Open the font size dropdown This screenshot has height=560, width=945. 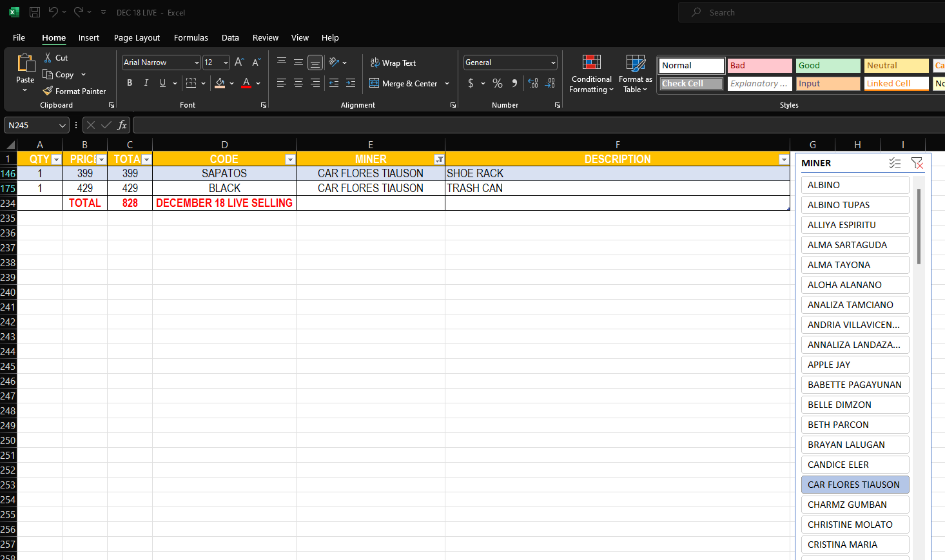(226, 63)
